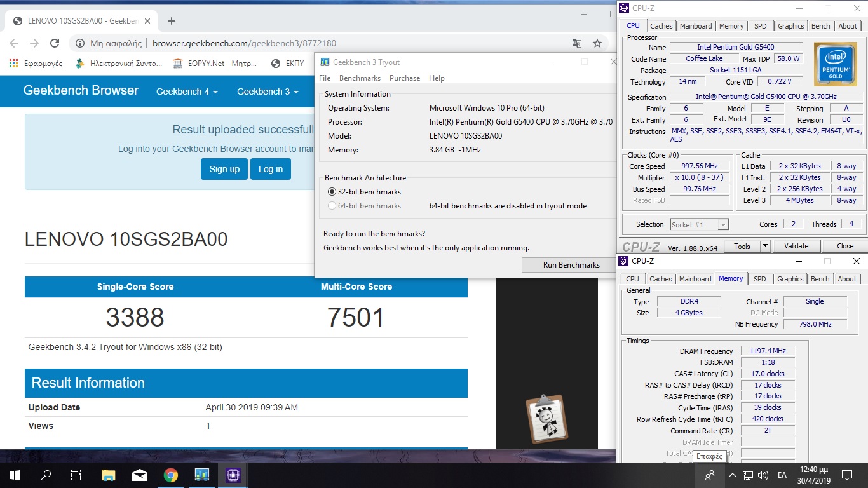Click the not secure site info icon
The height and width of the screenshot is (488, 868).
[80, 43]
